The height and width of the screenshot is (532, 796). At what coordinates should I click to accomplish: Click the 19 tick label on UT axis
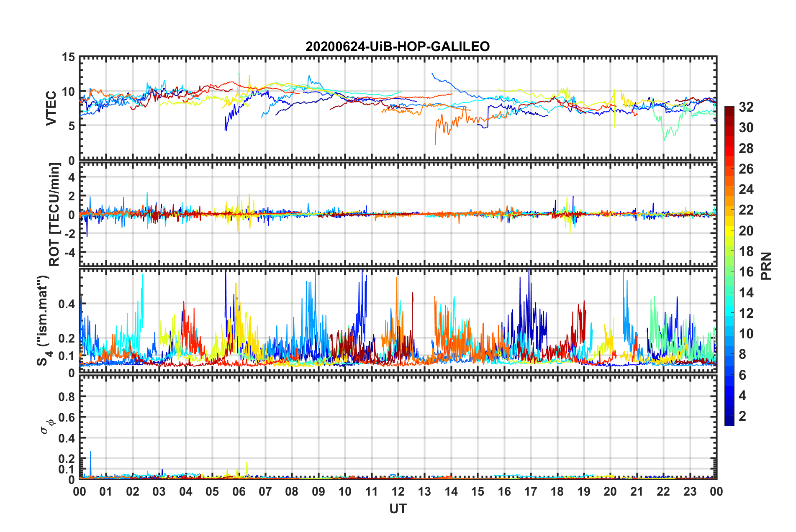pos(584,491)
